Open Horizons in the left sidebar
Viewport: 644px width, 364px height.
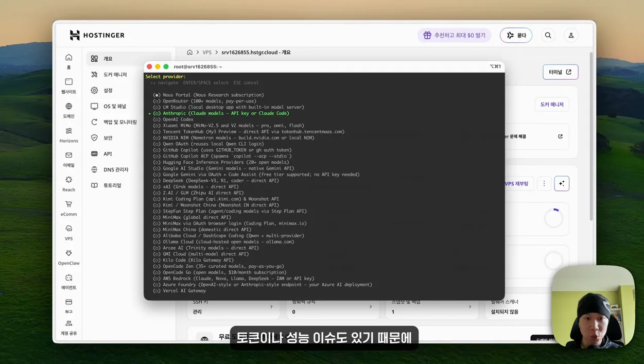coord(68,135)
